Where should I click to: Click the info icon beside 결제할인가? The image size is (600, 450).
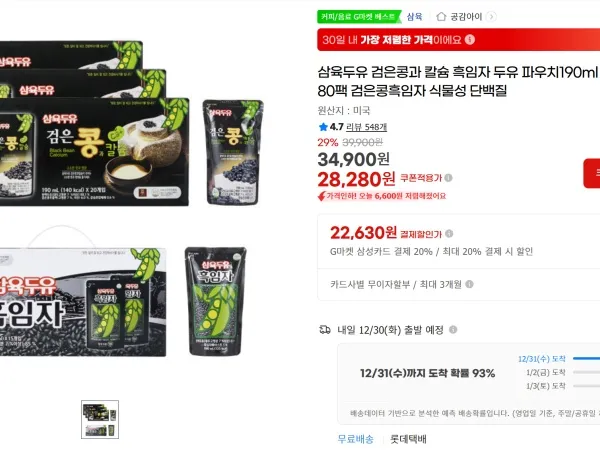(449, 233)
